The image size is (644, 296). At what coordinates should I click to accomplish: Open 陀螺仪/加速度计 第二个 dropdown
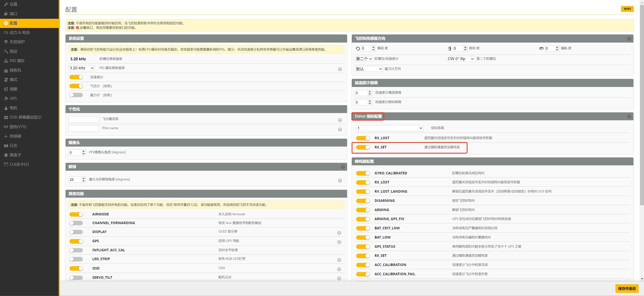pyautogui.click(x=364, y=59)
